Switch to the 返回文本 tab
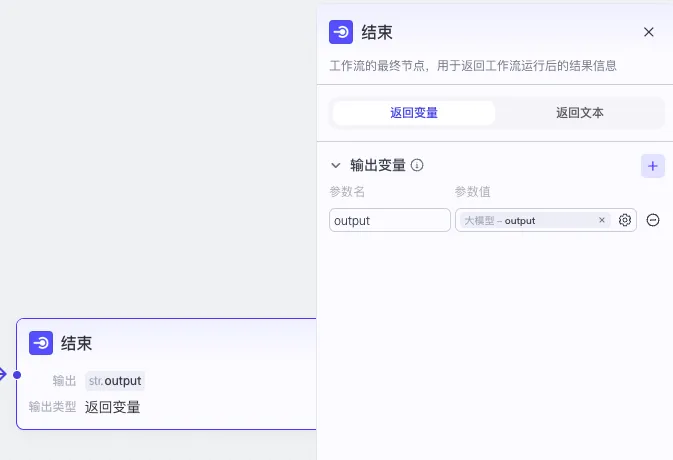This screenshot has width=673, height=460. [579, 113]
